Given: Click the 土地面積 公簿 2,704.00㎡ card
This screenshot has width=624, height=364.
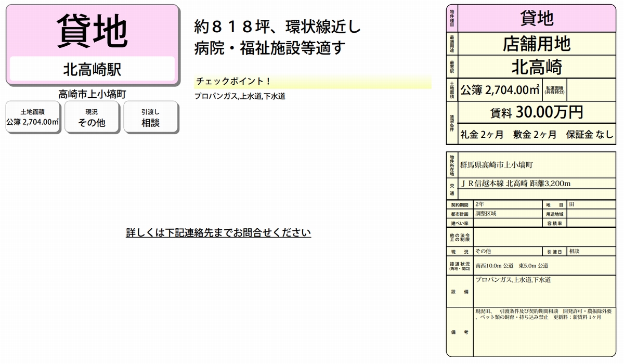Looking at the screenshot, I should point(33,117).
